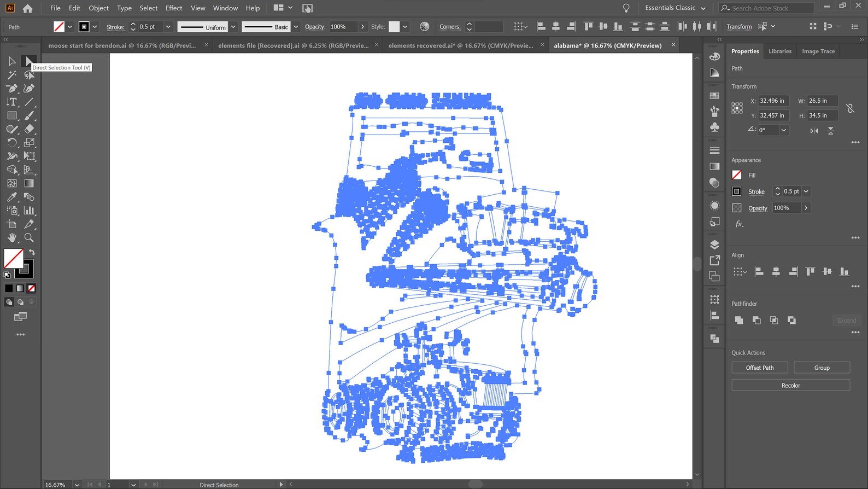The width and height of the screenshot is (868, 489).
Task: Flip selection horizontally in Transform
Action: (x=814, y=130)
